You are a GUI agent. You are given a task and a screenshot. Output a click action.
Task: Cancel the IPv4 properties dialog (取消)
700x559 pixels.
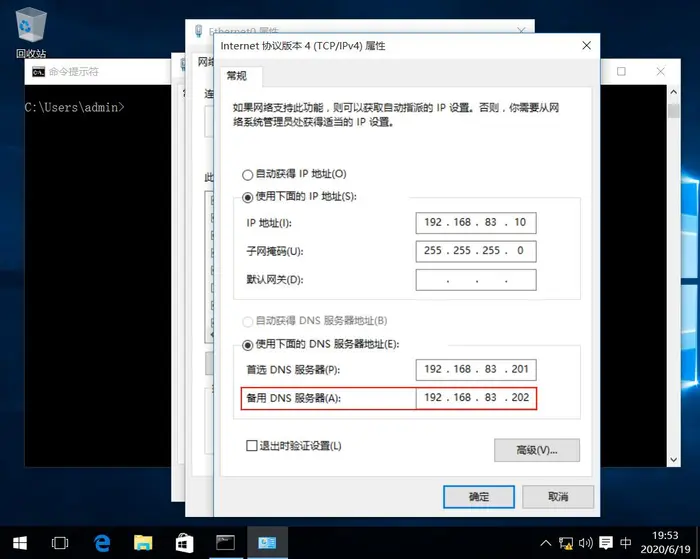click(x=558, y=496)
